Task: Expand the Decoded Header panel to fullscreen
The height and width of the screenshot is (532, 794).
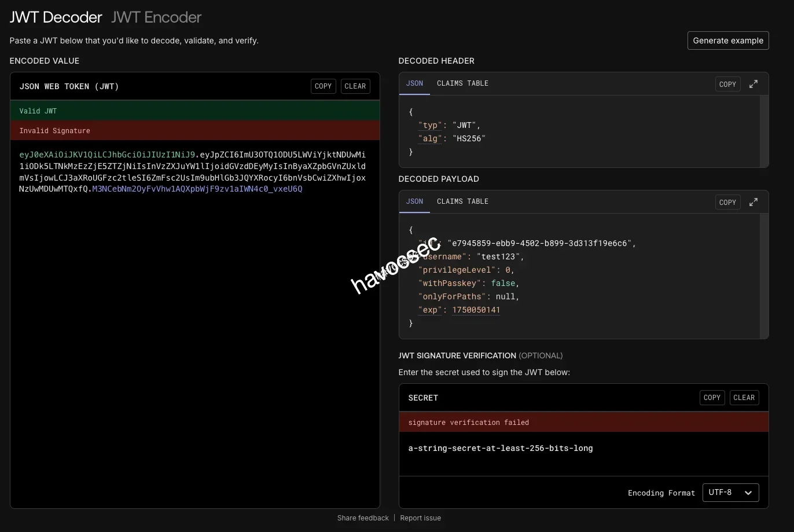Action: pos(753,84)
